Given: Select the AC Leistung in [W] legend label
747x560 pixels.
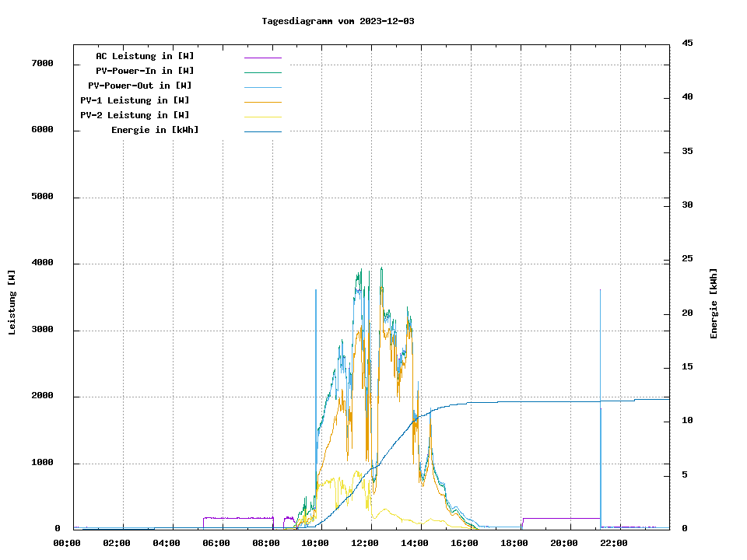Looking at the screenshot, I should (x=145, y=56).
